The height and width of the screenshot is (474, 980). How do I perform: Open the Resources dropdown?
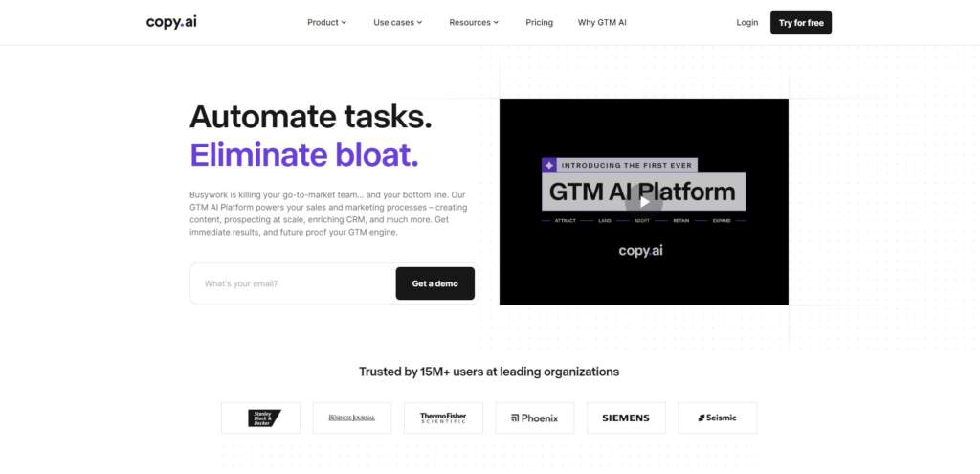click(474, 23)
